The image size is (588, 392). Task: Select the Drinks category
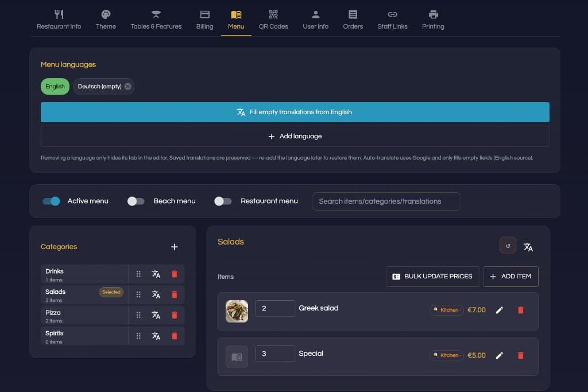pyautogui.click(x=84, y=274)
